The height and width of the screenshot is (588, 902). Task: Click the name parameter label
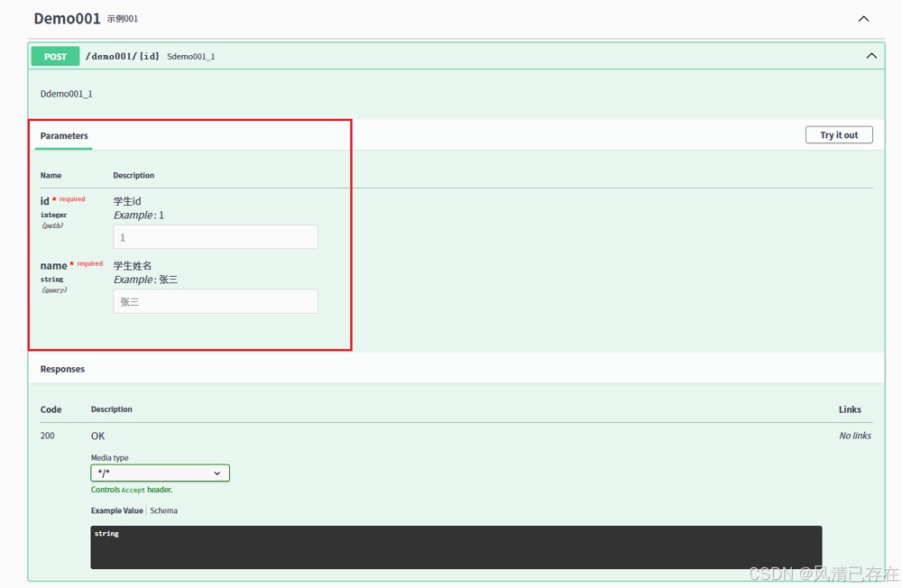point(53,265)
